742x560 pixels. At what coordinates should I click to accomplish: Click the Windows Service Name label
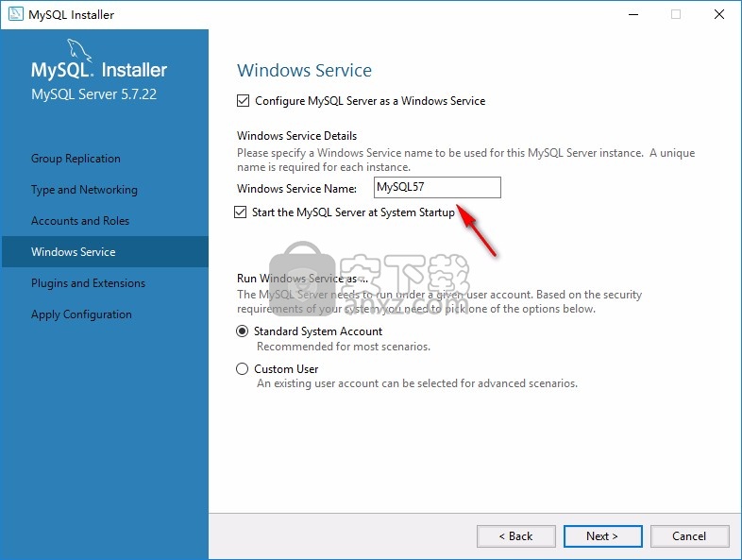coord(296,189)
